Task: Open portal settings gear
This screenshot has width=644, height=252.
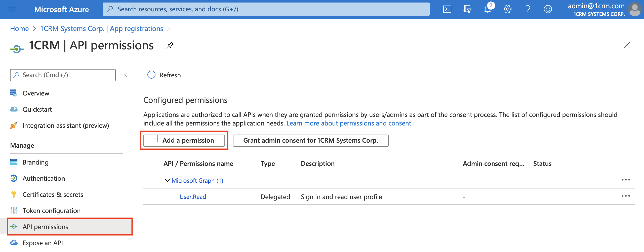Action: coord(507,9)
